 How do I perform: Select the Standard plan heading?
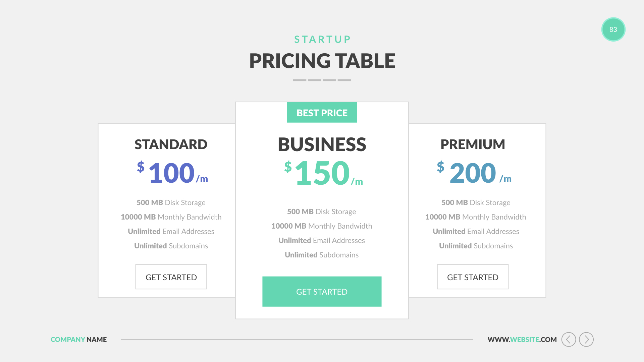[x=171, y=144]
